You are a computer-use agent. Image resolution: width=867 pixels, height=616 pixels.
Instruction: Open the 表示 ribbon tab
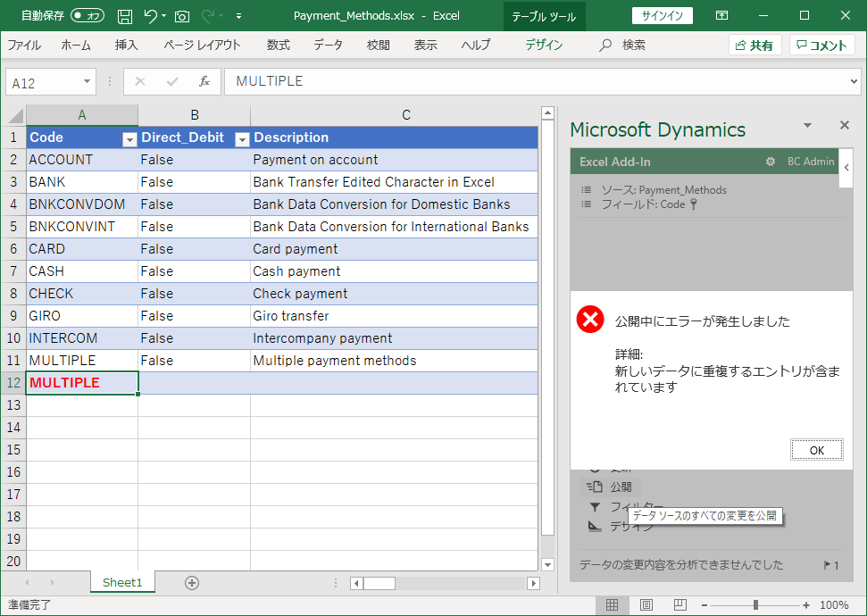425,45
